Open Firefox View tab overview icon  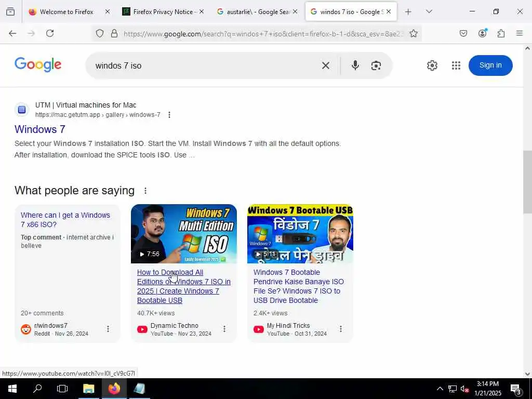(10, 12)
